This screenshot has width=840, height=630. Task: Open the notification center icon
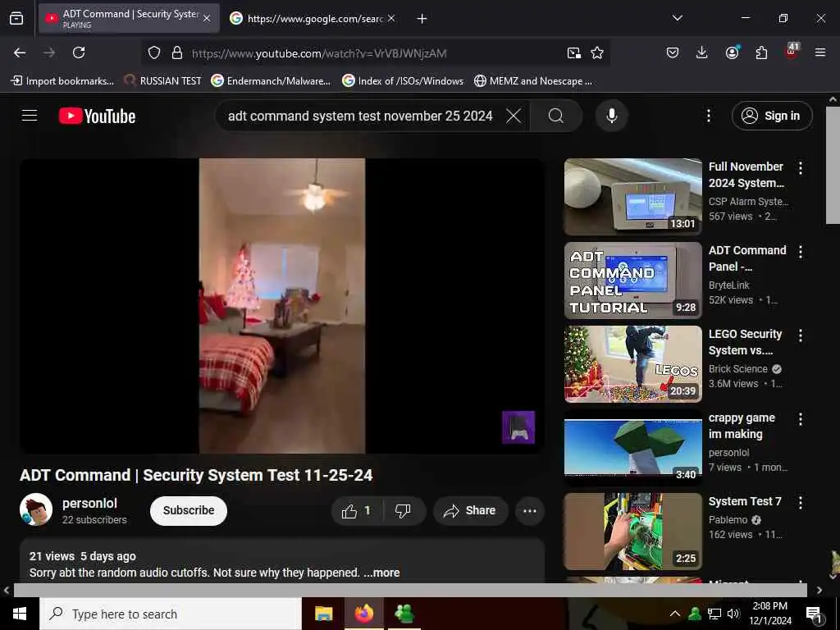815,614
